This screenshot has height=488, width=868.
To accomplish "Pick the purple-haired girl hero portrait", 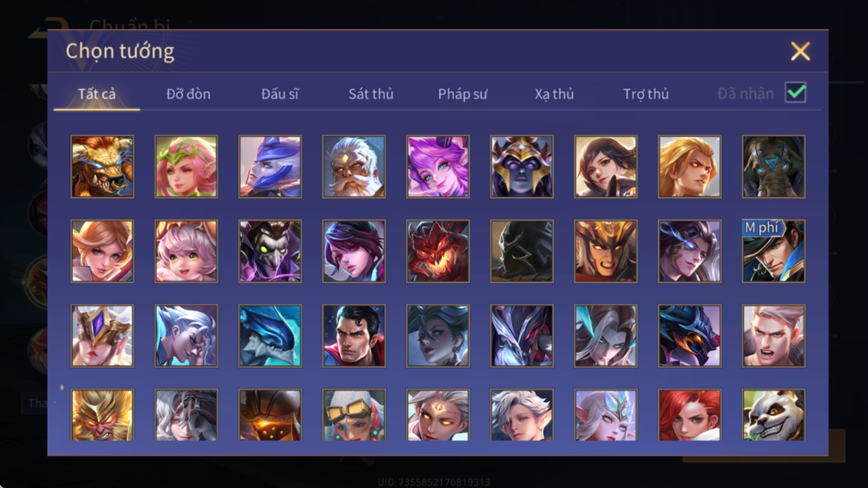I will pos(438,167).
